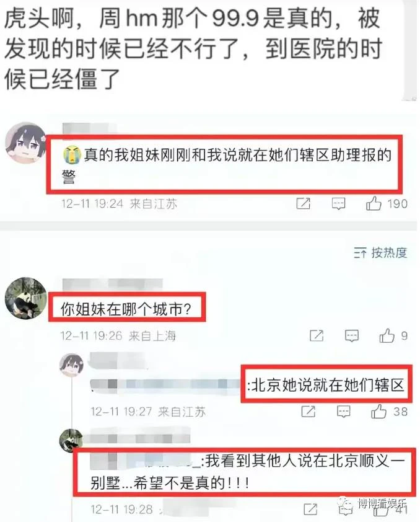Share the 19:28 comment
This screenshot has height=522, width=420.
pos(310,509)
